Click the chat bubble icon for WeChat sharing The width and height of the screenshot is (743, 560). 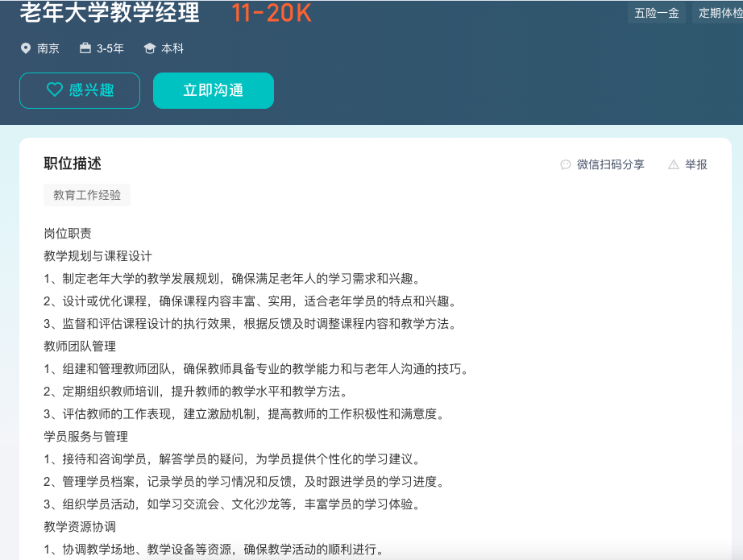[x=566, y=164]
